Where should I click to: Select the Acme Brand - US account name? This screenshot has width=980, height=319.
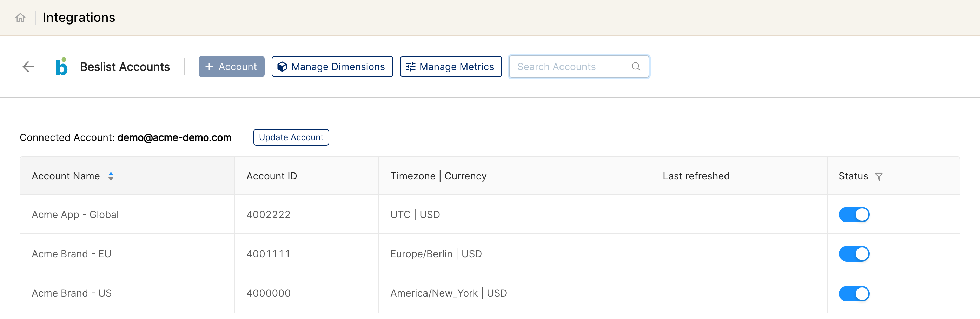click(x=72, y=293)
